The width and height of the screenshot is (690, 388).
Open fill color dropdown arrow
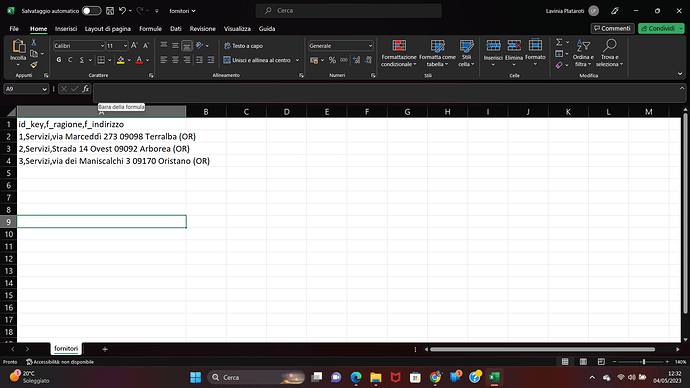click(x=129, y=60)
